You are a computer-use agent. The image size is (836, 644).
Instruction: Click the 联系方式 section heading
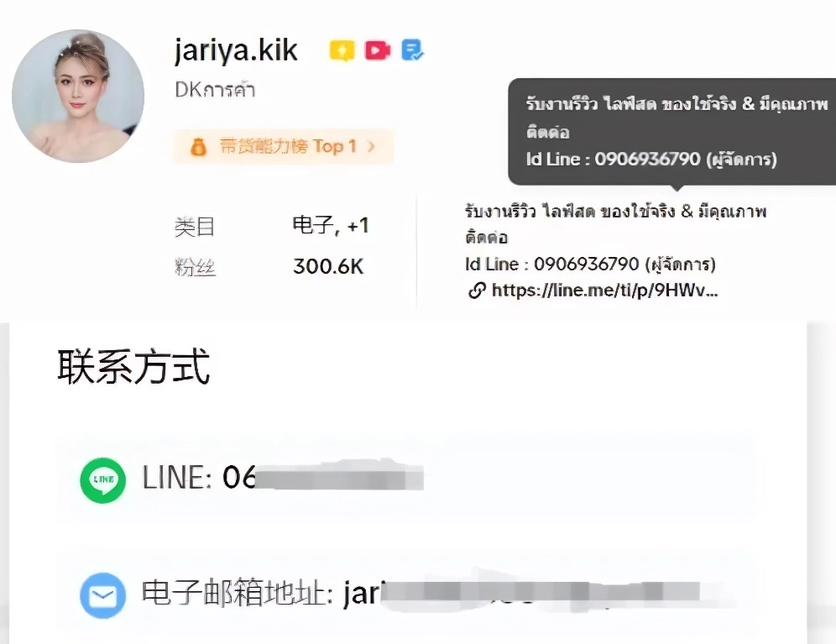coord(133,367)
